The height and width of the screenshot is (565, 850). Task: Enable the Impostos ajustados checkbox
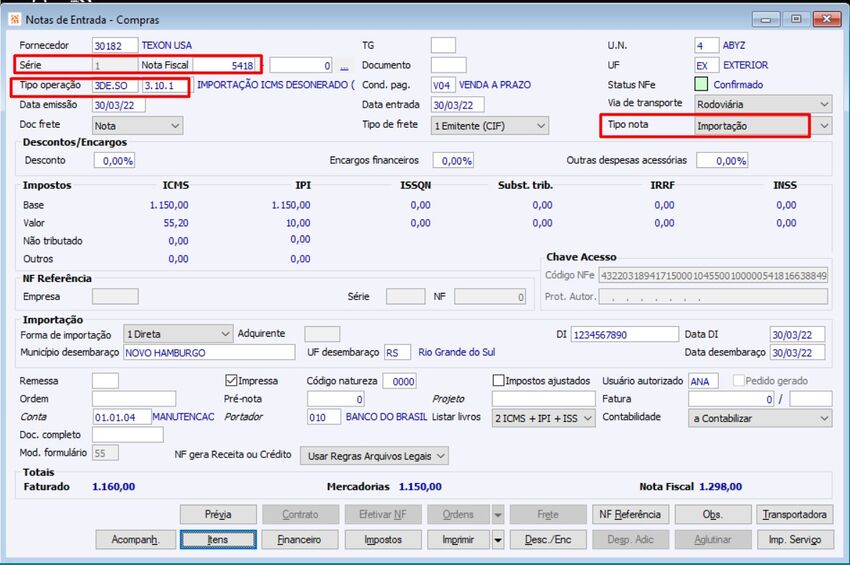pos(498,381)
